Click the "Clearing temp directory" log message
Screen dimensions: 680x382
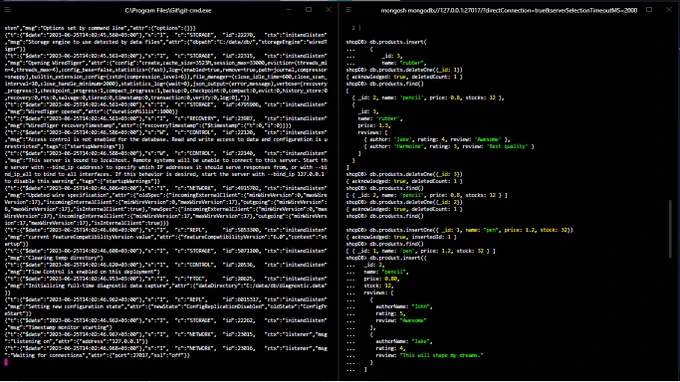coord(54,258)
